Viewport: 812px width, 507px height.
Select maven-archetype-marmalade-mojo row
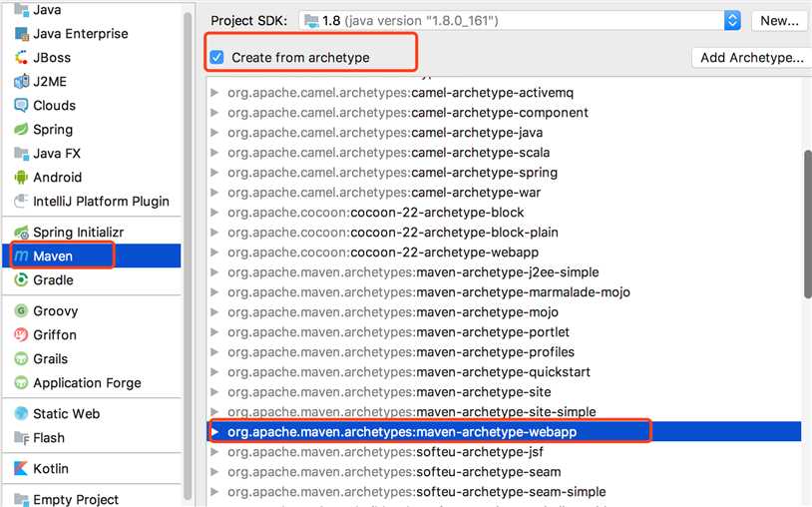(x=504, y=292)
